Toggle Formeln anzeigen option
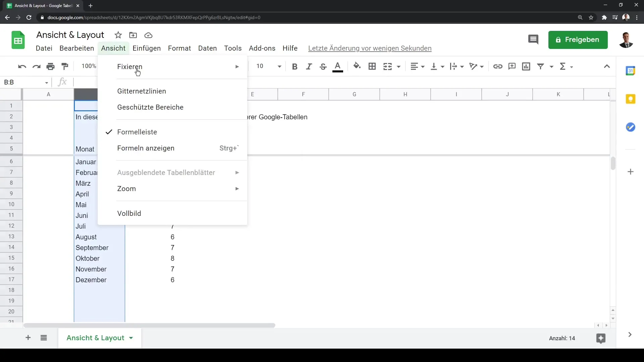Screen dimensions: 644x362 pyautogui.click(x=172, y=148)
